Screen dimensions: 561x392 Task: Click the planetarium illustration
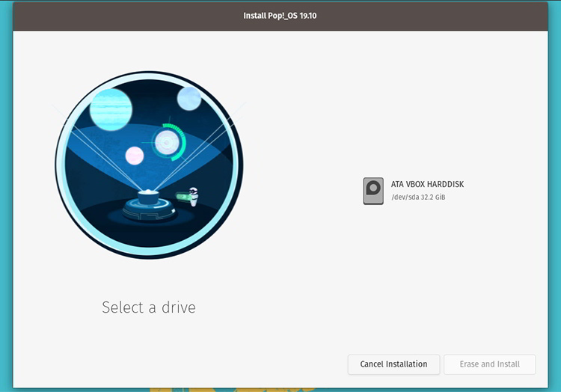[149, 165]
